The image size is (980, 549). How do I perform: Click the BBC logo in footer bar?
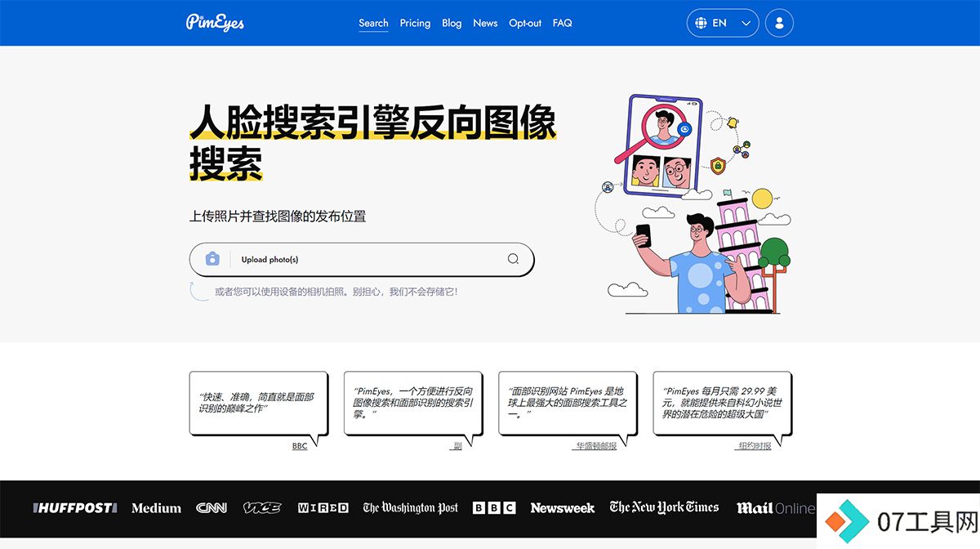pos(494,508)
